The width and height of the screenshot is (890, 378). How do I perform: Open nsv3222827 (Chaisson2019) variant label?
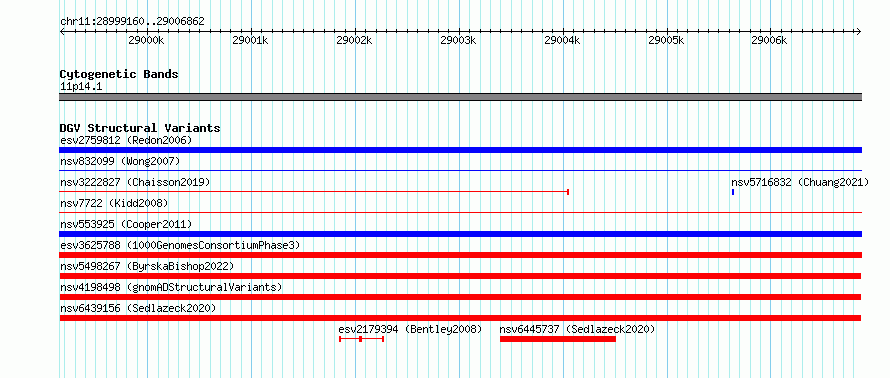(135, 182)
